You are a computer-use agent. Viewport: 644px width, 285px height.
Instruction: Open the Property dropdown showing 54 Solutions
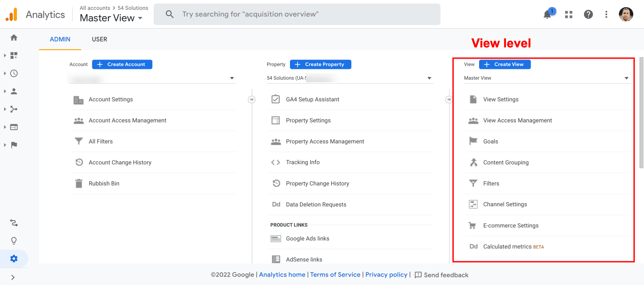pyautogui.click(x=350, y=78)
